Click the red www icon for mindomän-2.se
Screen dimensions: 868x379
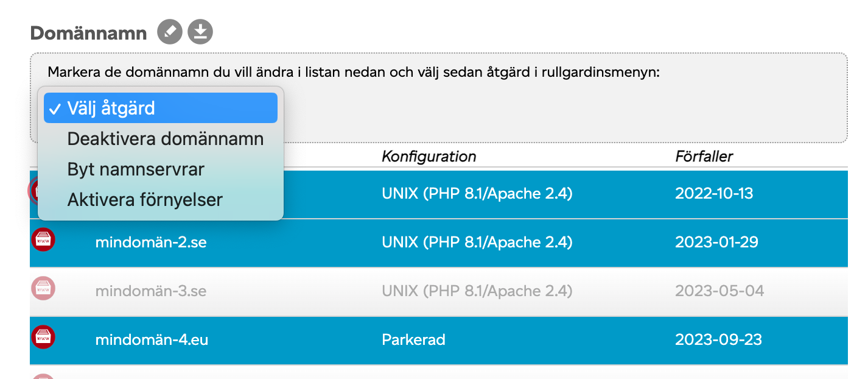click(43, 239)
